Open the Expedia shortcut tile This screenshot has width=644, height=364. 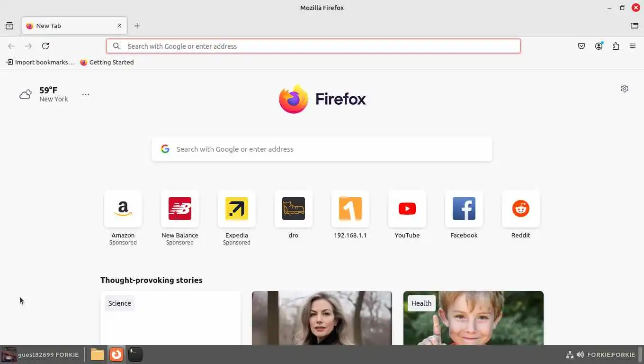pos(237,218)
